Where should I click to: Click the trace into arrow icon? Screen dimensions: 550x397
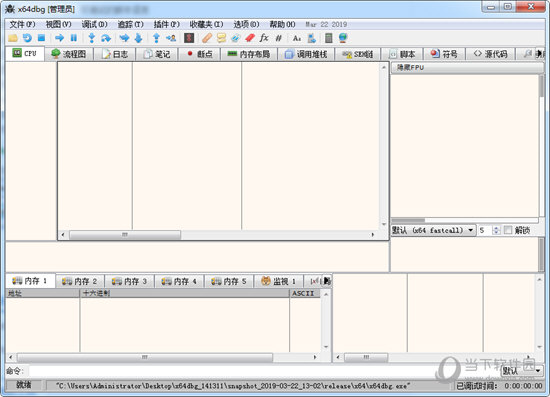(124, 38)
